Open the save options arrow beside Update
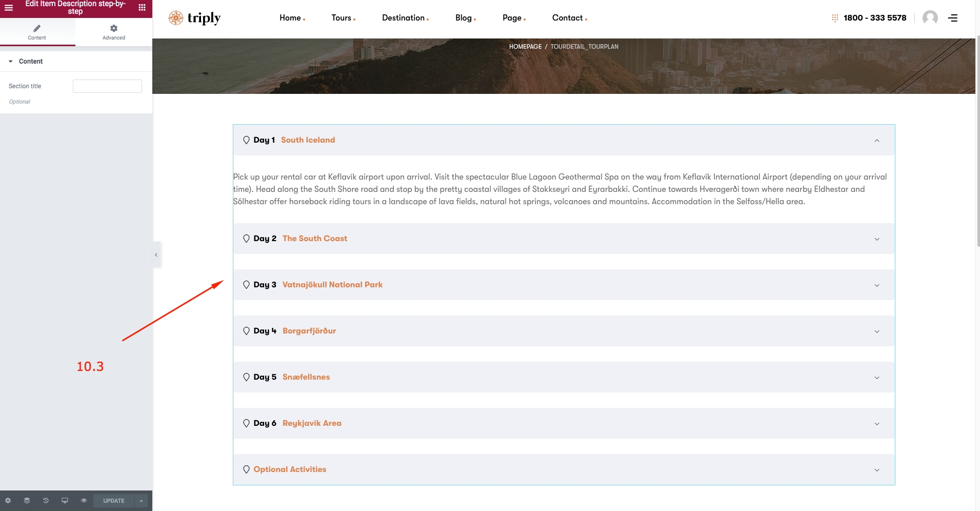 click(x=141, y=501)
